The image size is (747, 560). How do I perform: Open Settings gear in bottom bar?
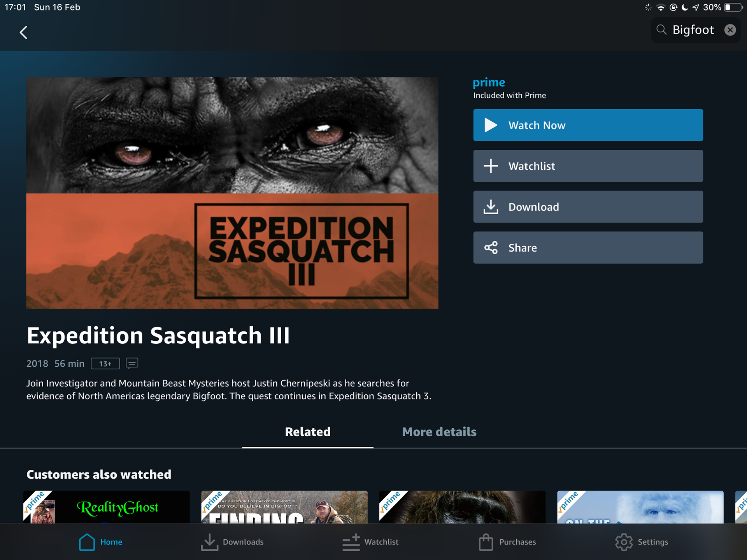pos(642,542)
